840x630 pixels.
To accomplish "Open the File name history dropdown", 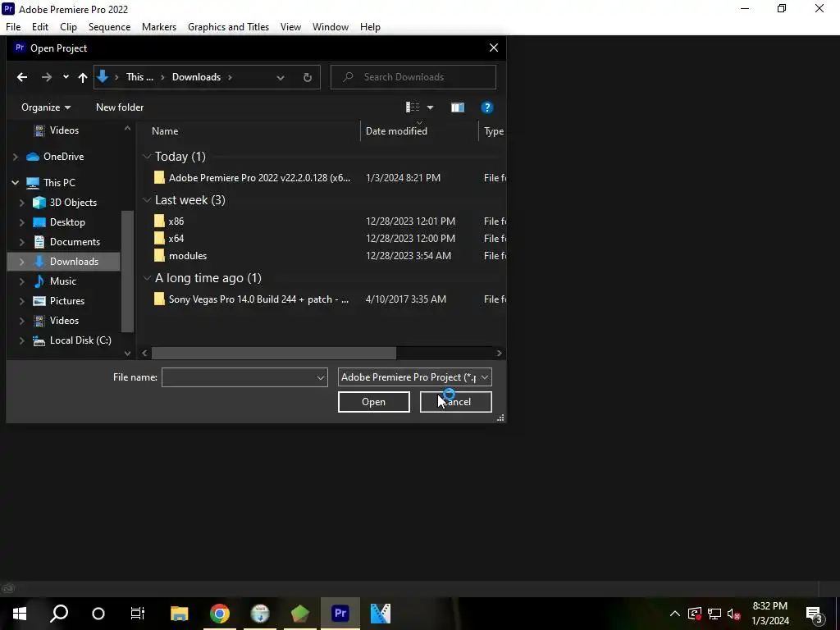I will pos(321,377).
